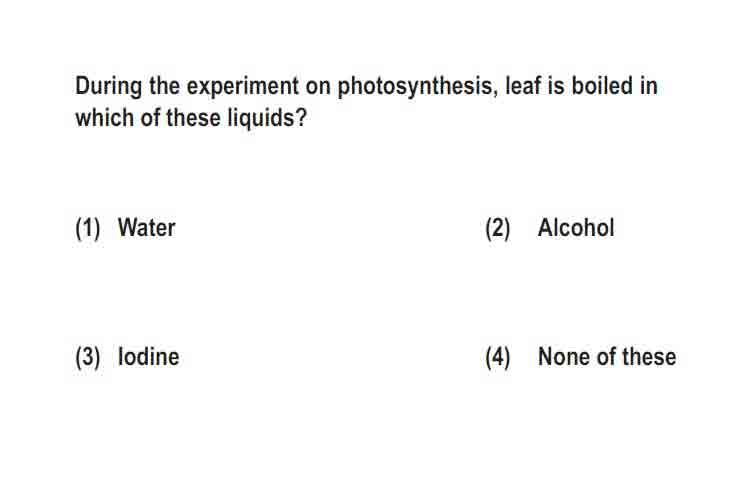The width and height of the screenshot is (750, 500).
Task: Select the None of these option
Action: [x=607, y=357]
